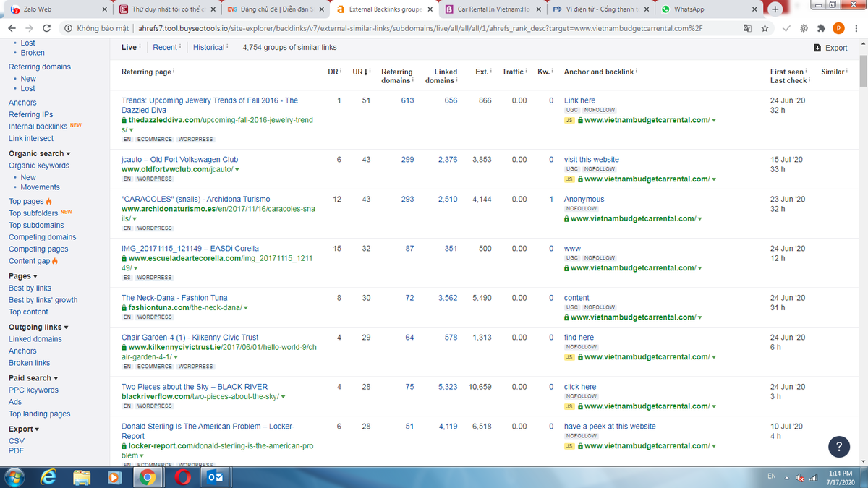Click the info icon next to DR
Screen dimensions: 868x488
pyautogui.click(x=341, y=71)
